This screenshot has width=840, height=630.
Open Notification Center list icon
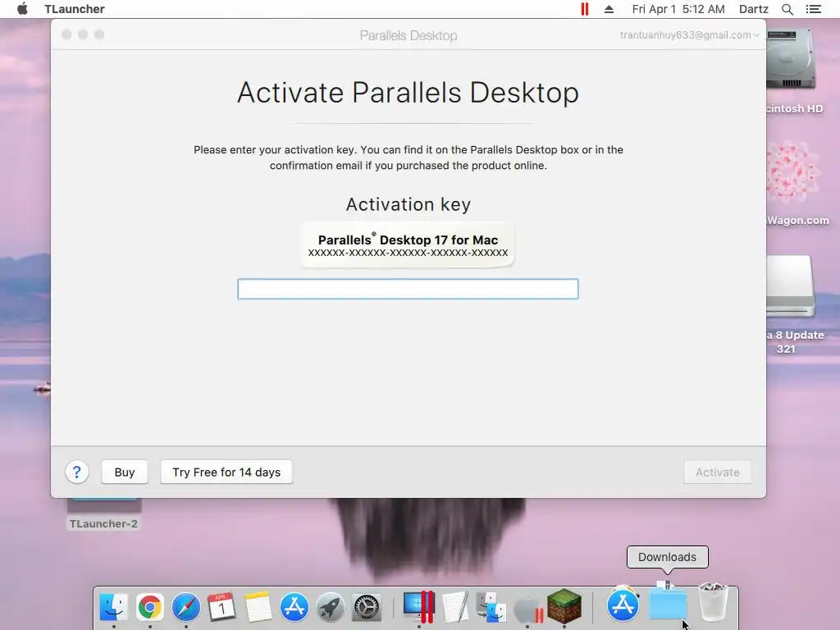814,9
